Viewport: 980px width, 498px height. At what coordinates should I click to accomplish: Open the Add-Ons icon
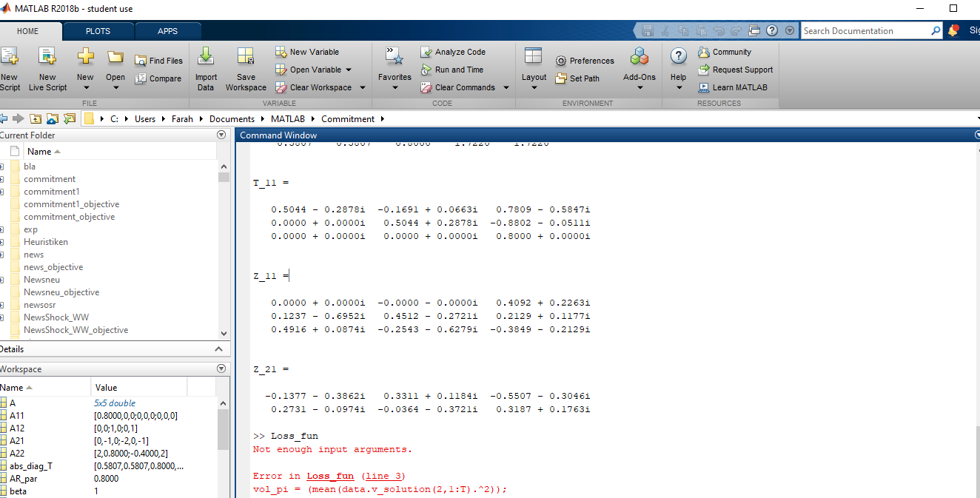pos(639,57)
